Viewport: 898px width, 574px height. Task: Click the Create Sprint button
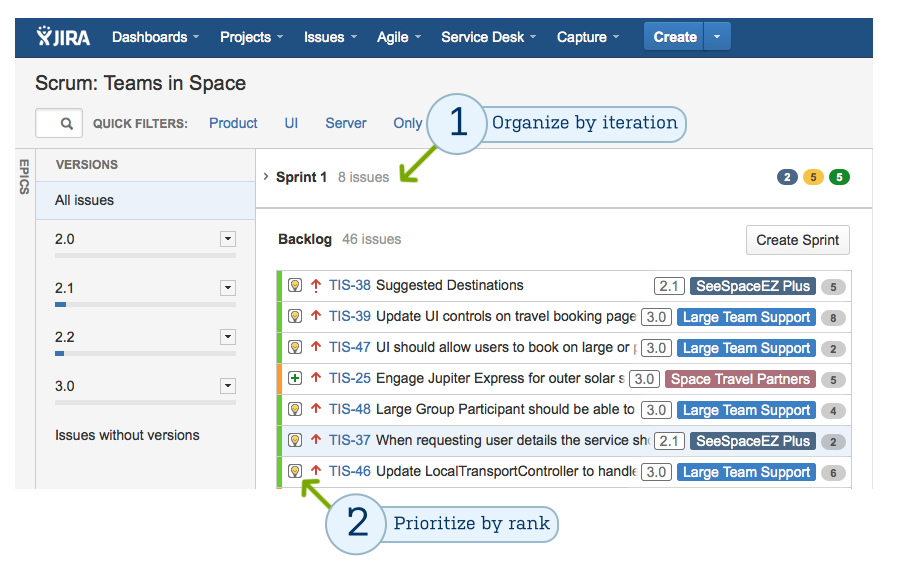click(797, 240)
